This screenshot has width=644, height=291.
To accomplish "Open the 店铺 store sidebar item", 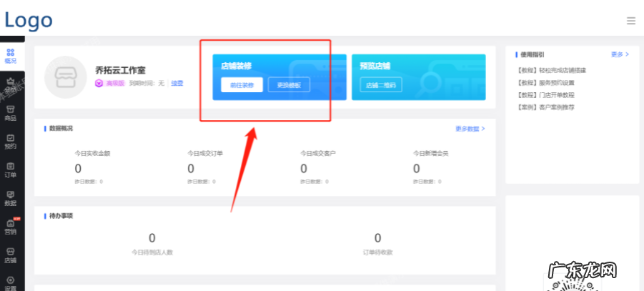I will pyautogui.click(x=11, y=255).
